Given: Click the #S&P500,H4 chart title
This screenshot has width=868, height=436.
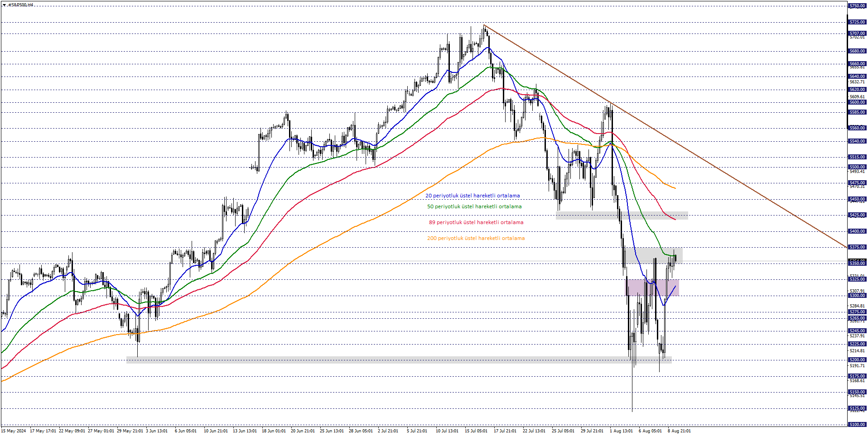Looking at the screenshot, I should (21, 5).
